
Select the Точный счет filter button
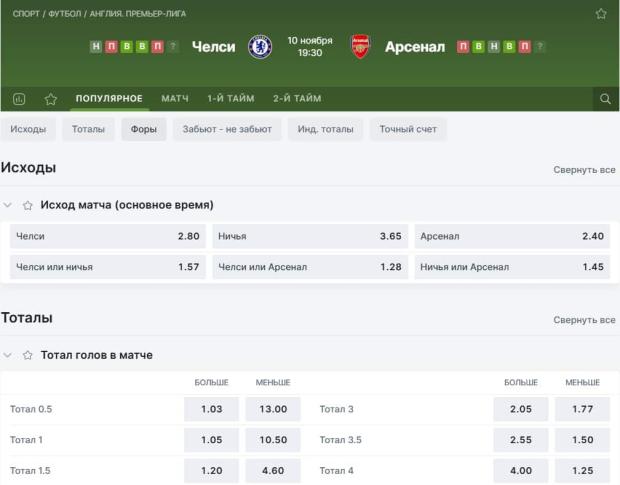(x=408, y=129)
